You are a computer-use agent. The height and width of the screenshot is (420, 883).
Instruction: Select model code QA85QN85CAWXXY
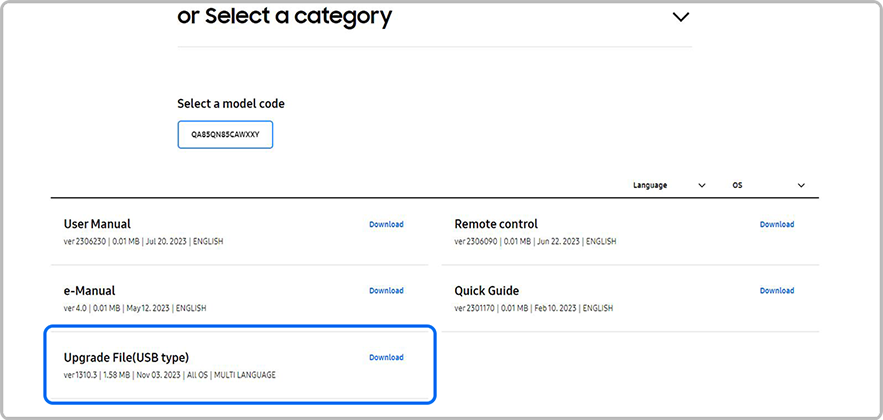(225, 135)
